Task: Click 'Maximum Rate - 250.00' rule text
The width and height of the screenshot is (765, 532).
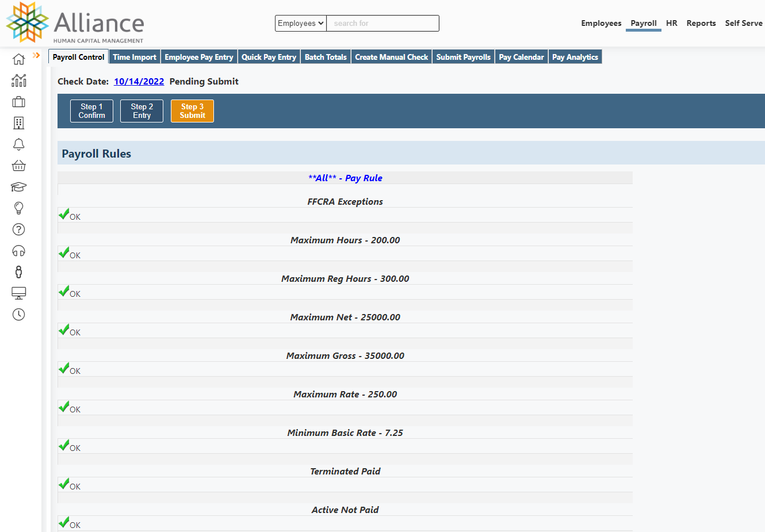Action: point(345,395)
